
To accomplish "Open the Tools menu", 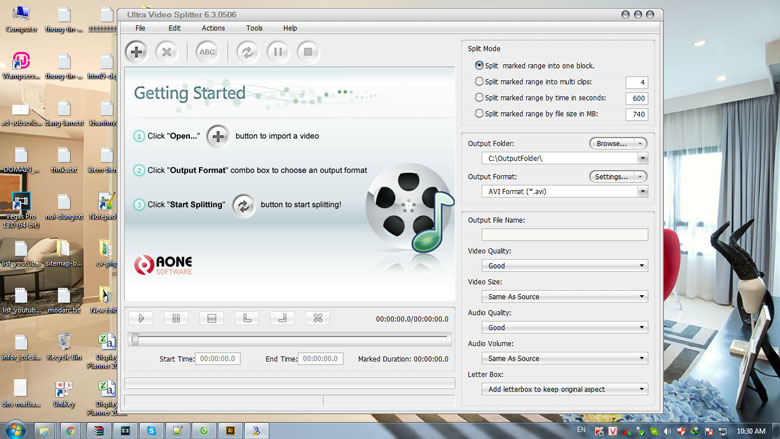I will pyautogui.click(x=254, y=28).
